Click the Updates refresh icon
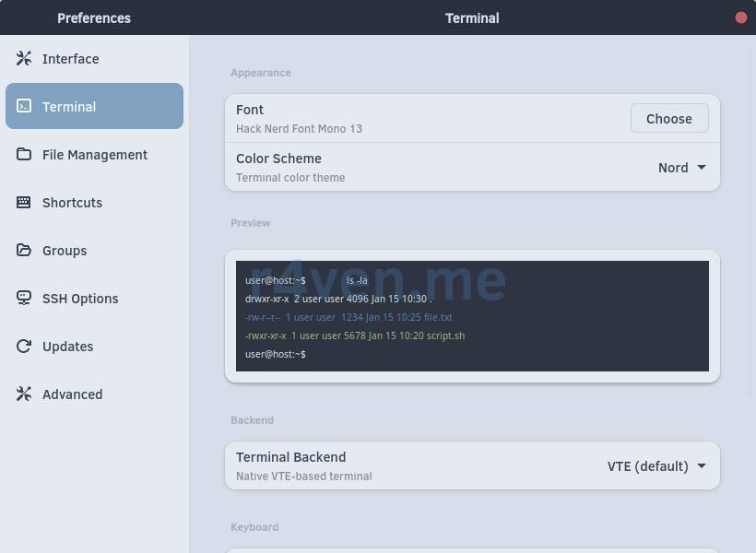 (x=24, y=347)
